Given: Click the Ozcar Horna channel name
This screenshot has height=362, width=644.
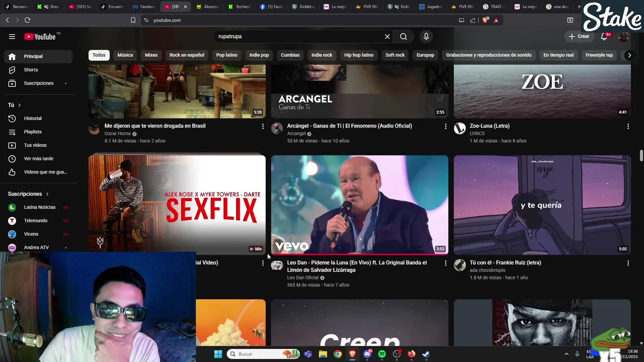Looking at the screenshot, I should tap(117, 134).
